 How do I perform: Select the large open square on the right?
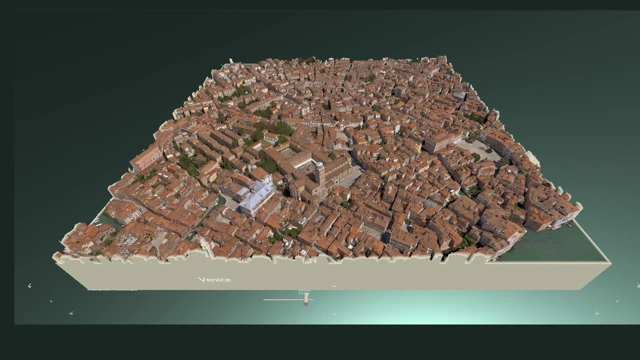coord(480,150)
